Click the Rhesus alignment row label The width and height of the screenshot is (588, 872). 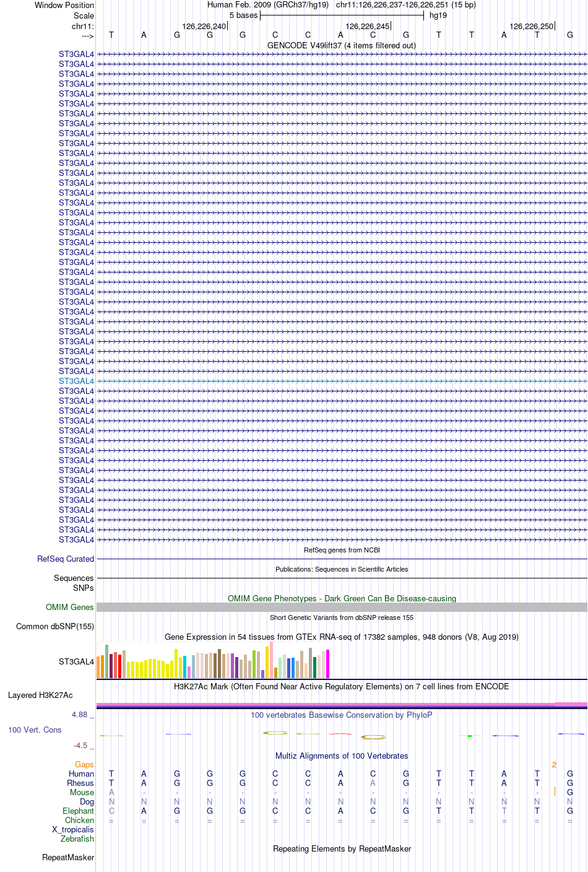80,783
